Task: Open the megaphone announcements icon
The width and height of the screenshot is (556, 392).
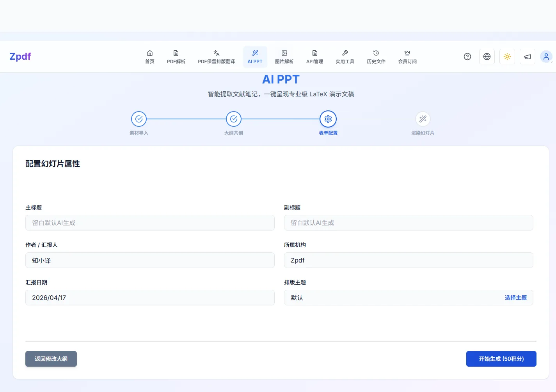Action: click(x=528, y=57)
